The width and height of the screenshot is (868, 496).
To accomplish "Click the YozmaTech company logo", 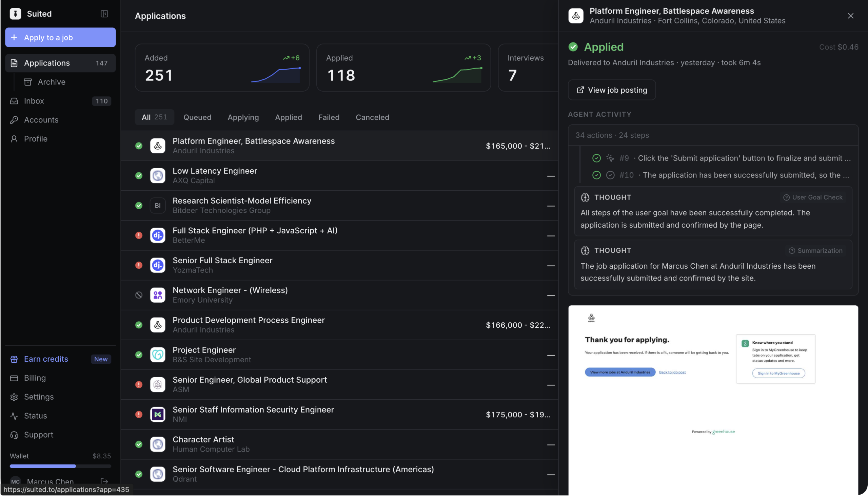I will tap(158, 265).
